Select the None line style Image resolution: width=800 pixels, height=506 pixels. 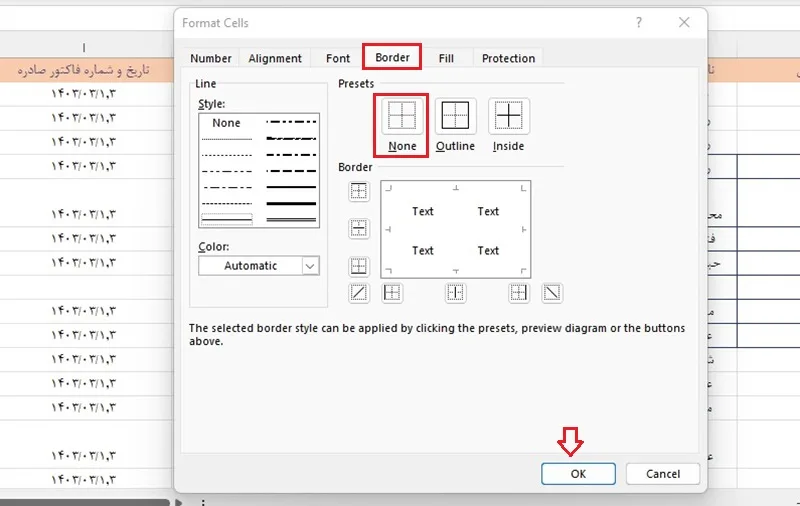tap(226, 123)
